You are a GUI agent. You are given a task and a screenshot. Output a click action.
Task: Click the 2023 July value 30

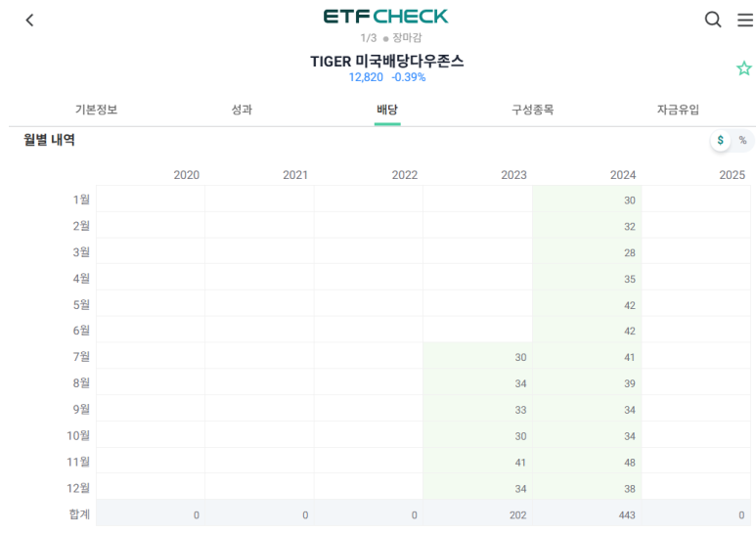tap(520, 358)
